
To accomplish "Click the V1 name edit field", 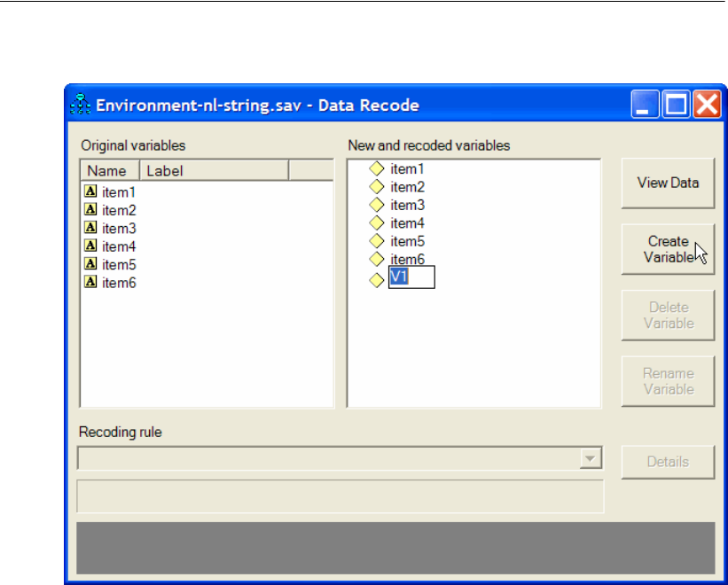I will 411,278.
